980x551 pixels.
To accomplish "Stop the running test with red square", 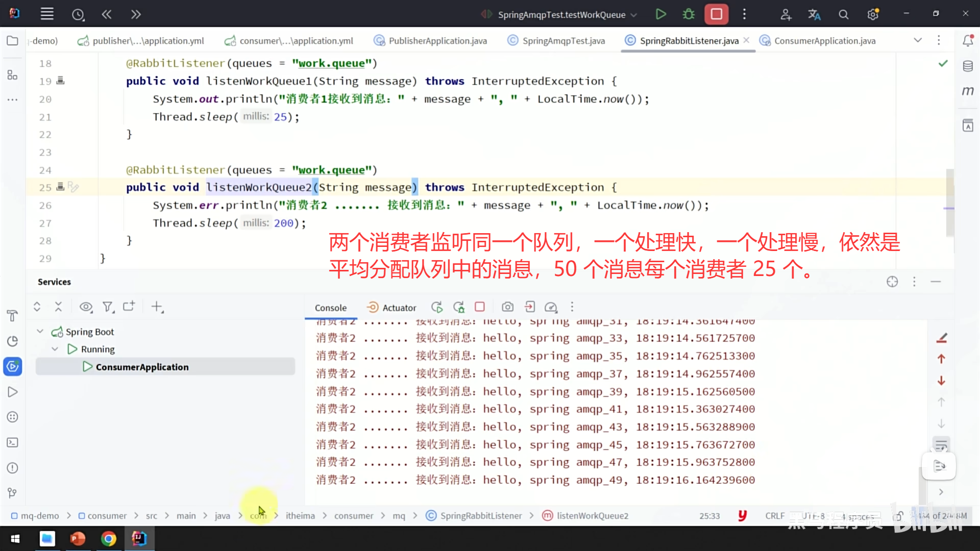I will [716, 14].
